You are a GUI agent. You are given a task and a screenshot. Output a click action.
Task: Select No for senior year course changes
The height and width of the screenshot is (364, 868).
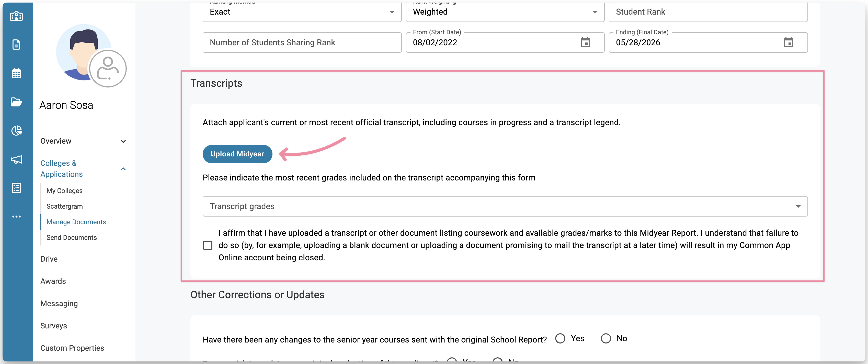click(x=606, y=338)
